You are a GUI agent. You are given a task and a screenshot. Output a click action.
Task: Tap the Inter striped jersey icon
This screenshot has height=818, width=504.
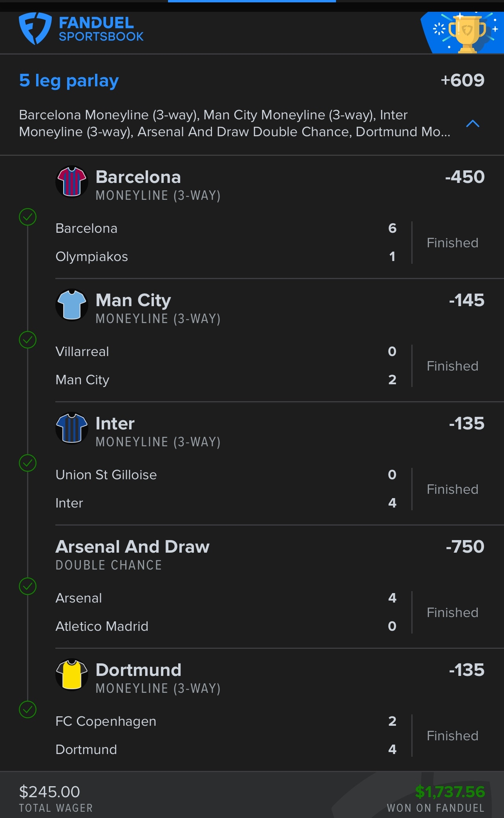click(71, 428)
